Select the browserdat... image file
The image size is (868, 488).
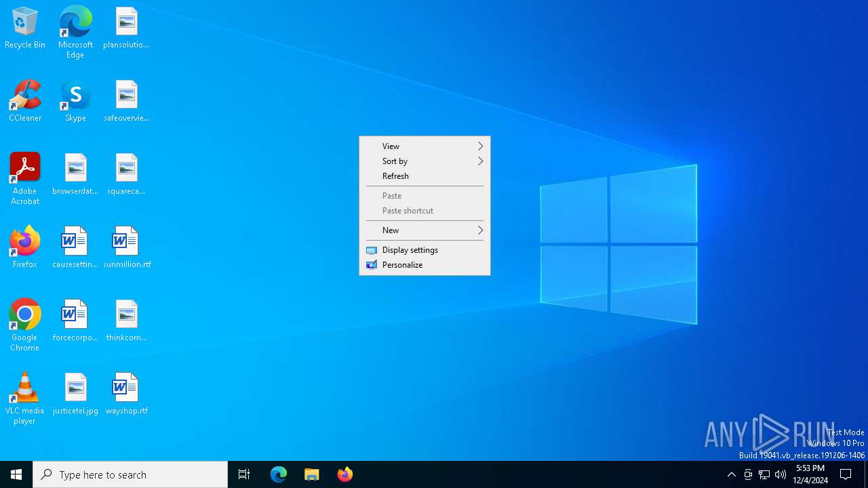[75, 175]
